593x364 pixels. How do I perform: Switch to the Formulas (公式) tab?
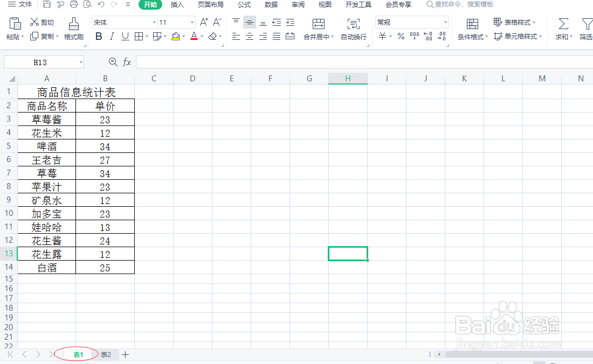(x=244, y=4)
